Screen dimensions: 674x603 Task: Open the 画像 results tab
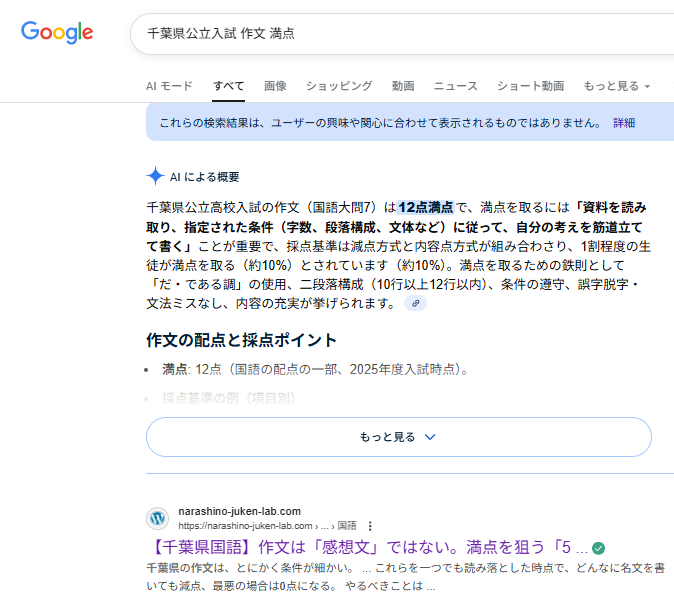coord(275,86)
